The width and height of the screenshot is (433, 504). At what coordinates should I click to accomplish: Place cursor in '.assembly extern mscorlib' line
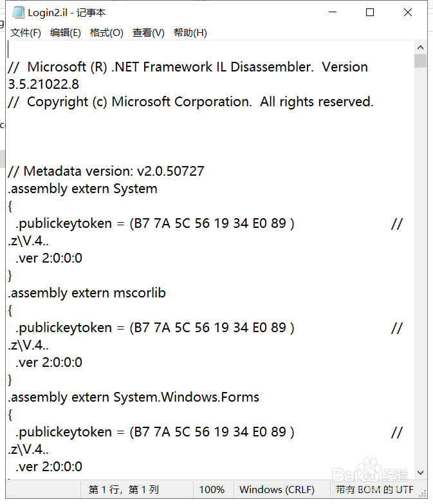click(x=87, y=293)
